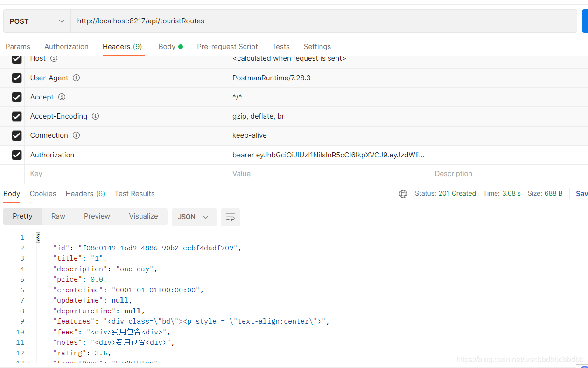Click the request URL field
This screenshot has width=588, height=368.
click(x=323, y=21)
